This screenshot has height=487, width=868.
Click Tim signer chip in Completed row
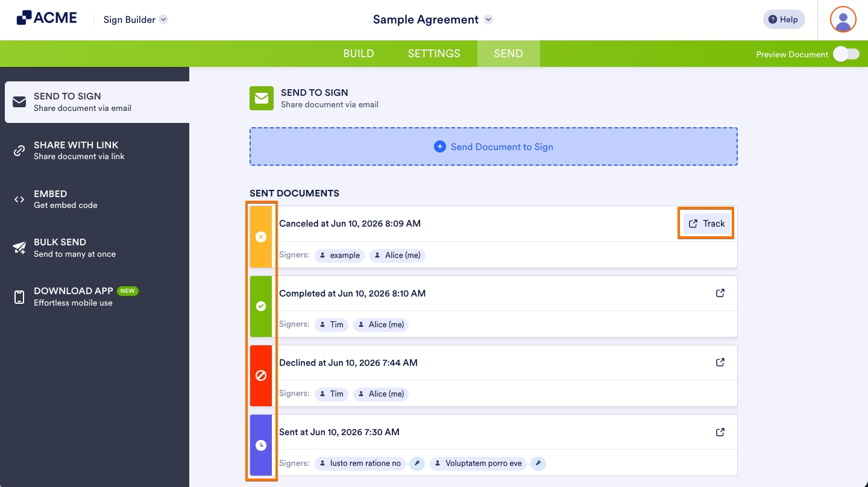pos(332,325)
